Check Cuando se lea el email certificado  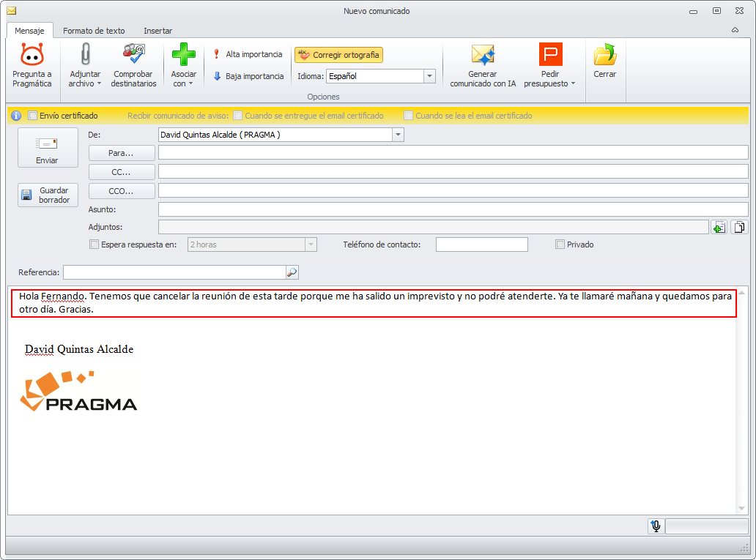pos(408,116)
